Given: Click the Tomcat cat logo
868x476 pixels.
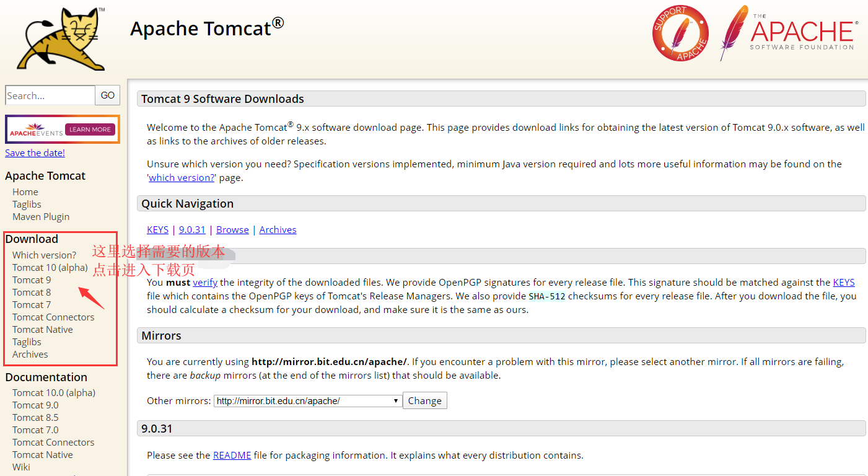Looking at the screenshot, I should pos(61,38).
